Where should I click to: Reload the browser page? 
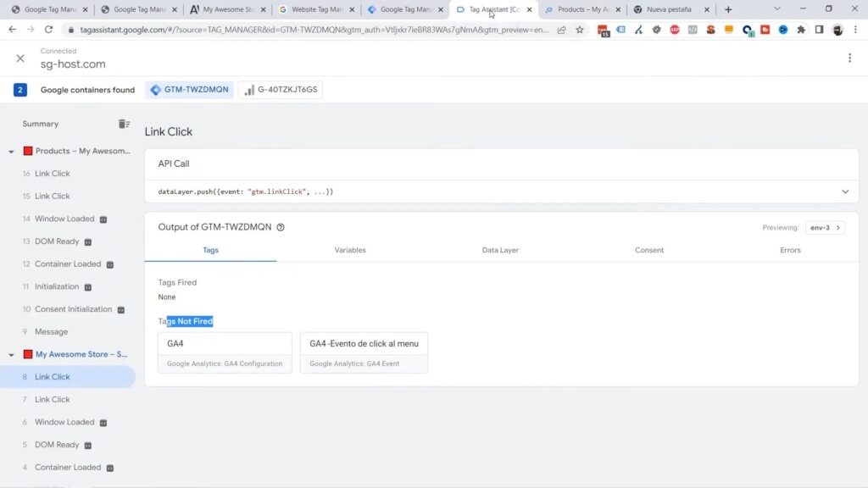[x=48, y=30]
